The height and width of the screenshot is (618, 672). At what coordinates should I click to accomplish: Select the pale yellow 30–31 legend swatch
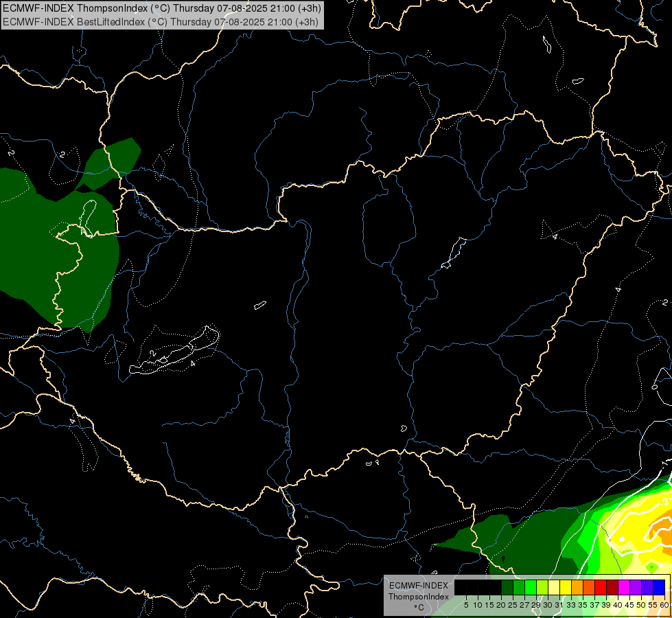554,587
